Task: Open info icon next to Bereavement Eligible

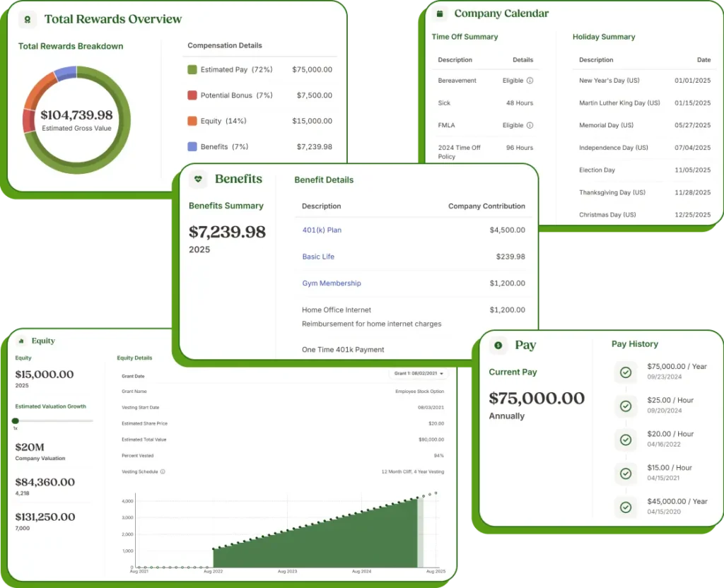Action: click(x=530, y=81)
